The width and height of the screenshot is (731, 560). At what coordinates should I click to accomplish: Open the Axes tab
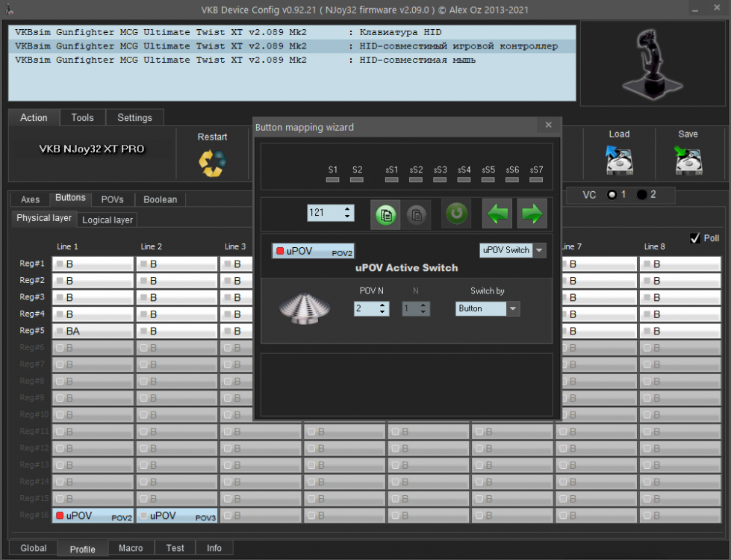click(31, 199)
